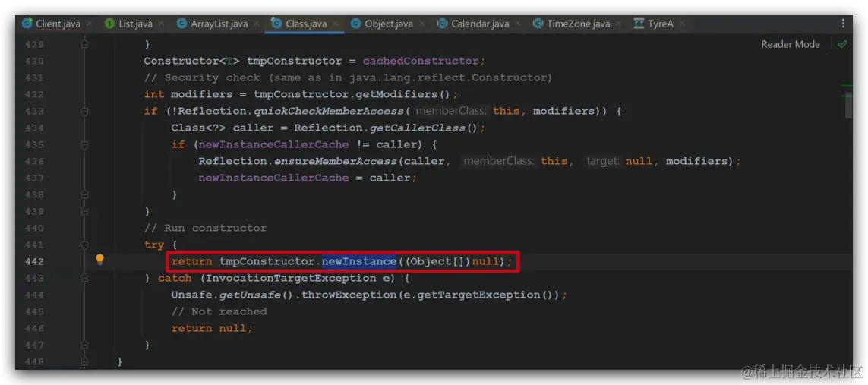Screen dimensions: 868x385
Task: Click the highlighted newInstance method call
Action: (359, 261)
